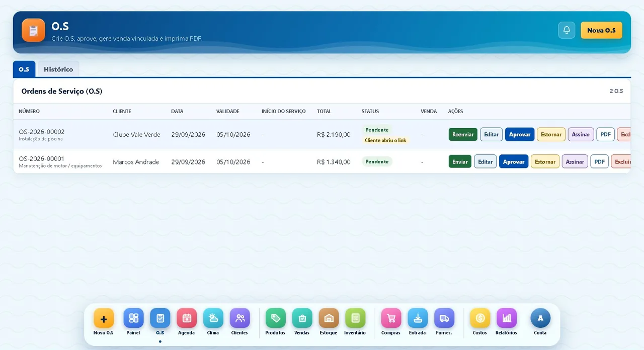Switch to the Histórico tab
Image resolution: width=644 pixels, height=350 pixels.
[58, 69]
